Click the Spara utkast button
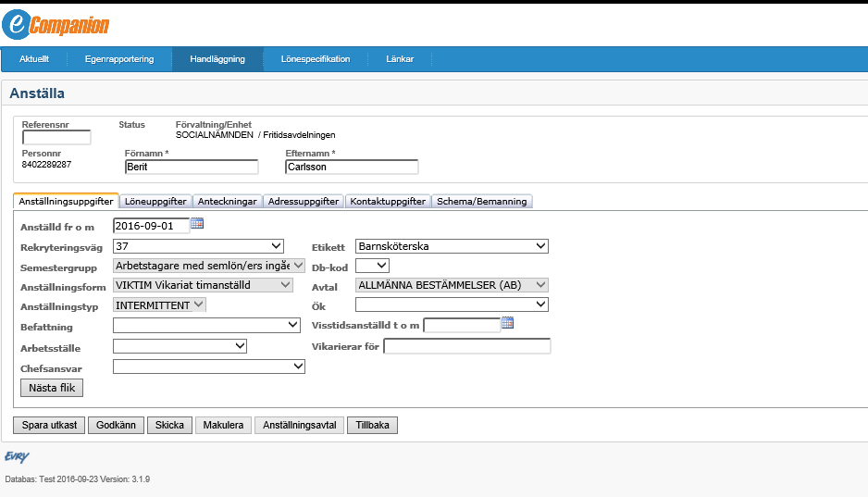This screenshot has height=497, width=868. 48,426
